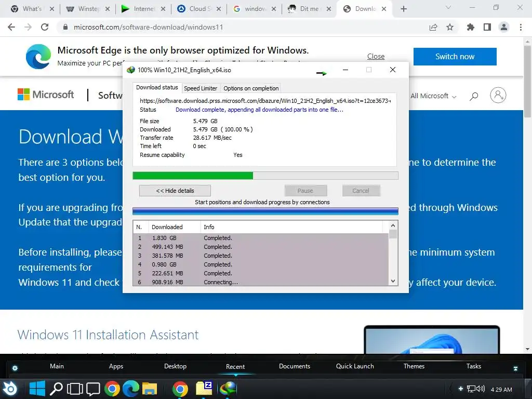Open the dock settings gear icon
Image resolution: width=532 pixels, height=399 pixels.
pyautogui.click(x=15, y=368)
